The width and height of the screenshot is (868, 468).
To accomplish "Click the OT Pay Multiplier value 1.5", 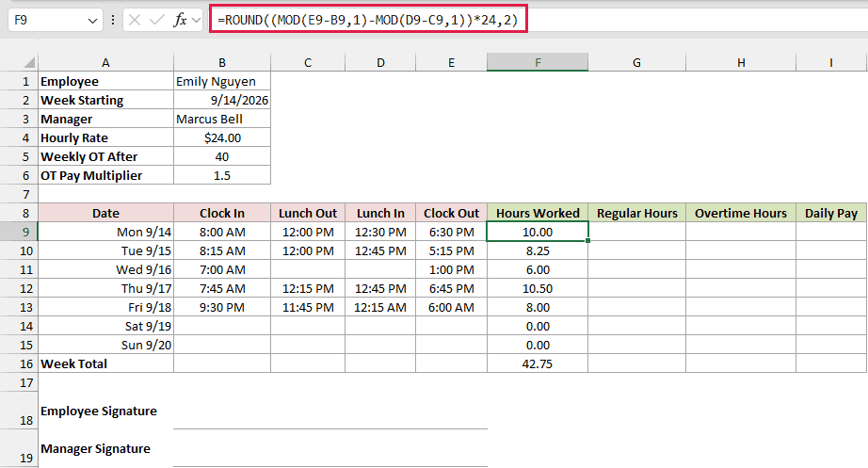I will click(x=222, y=175).
